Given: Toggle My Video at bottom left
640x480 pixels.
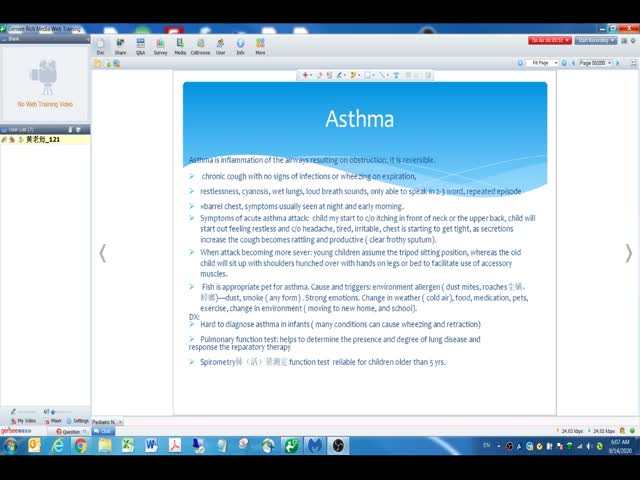Looking at the screenshot, I should (24, 421).
